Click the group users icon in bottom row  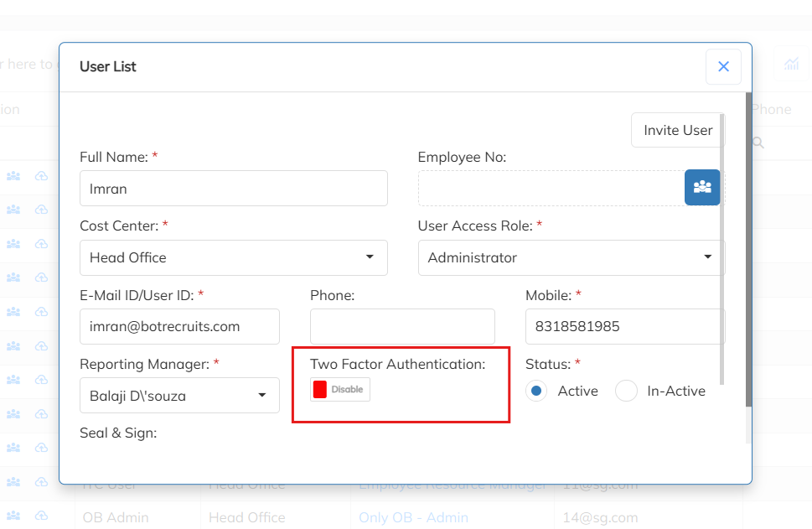point(13,516)
